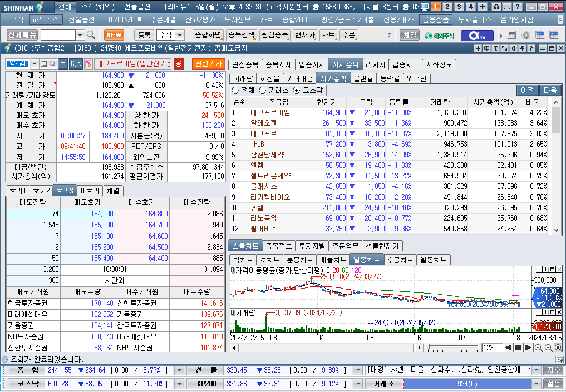
Task: Click the chart candle count field showing 123
Action: pos(492,348)
